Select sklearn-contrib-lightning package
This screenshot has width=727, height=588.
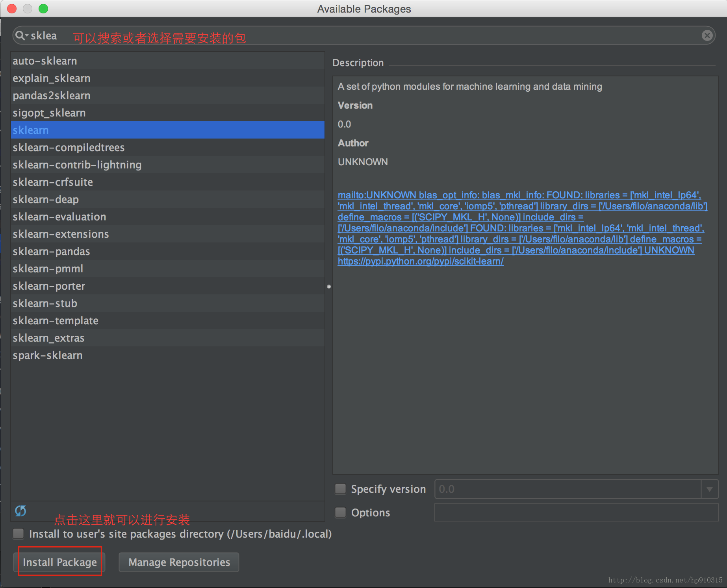[x=77, y=165]
